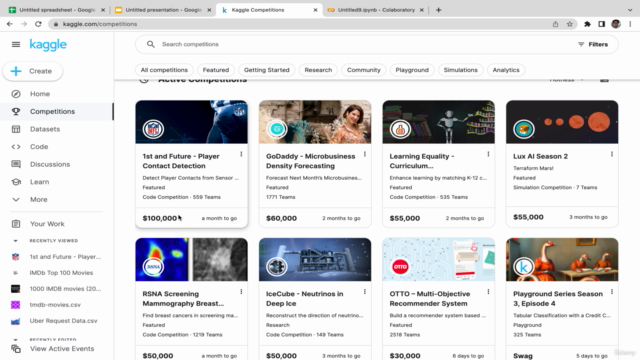Select Competitions in the sidebar
The image size is (640, 360).
(52, 111)
